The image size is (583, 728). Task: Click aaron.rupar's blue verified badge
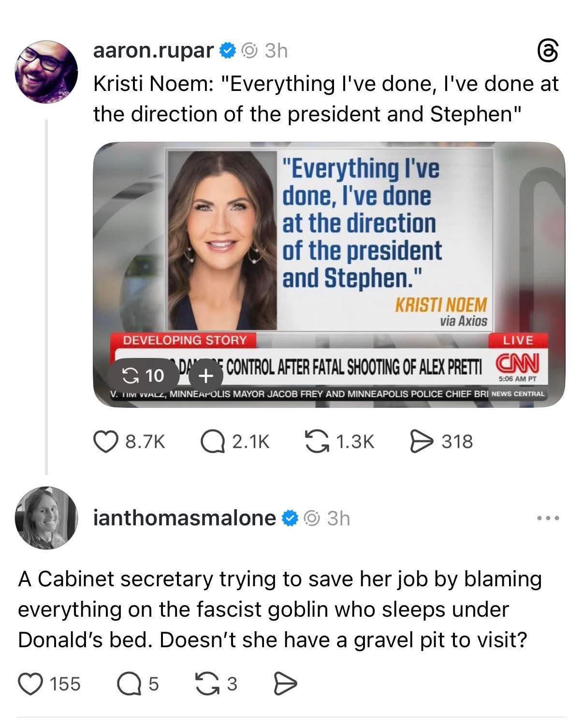click(x=227, y=50)
